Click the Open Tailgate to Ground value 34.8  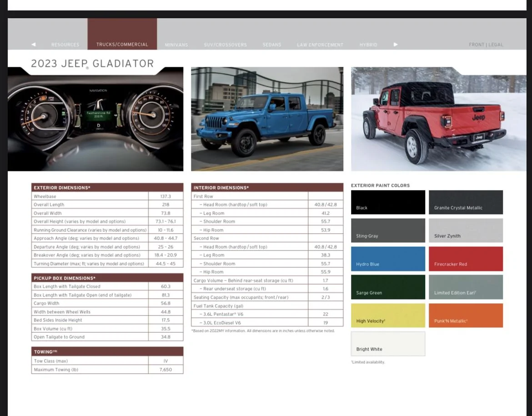(166, 337)
